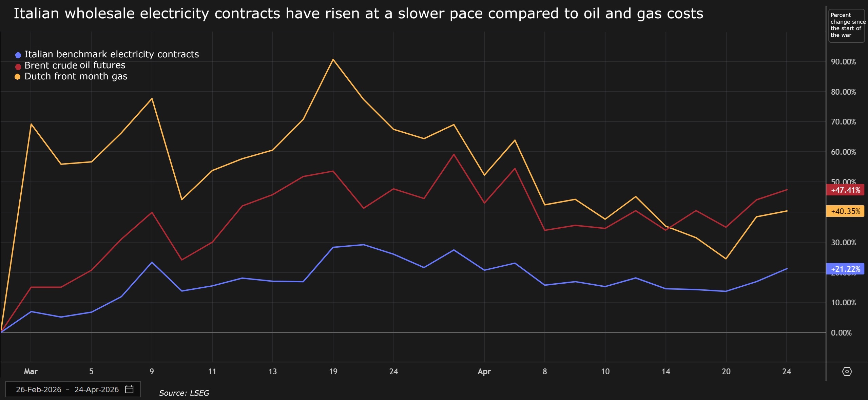Click the red +47.41% value tag
This screenshot has width=868, height=400.
coord(845,190)
